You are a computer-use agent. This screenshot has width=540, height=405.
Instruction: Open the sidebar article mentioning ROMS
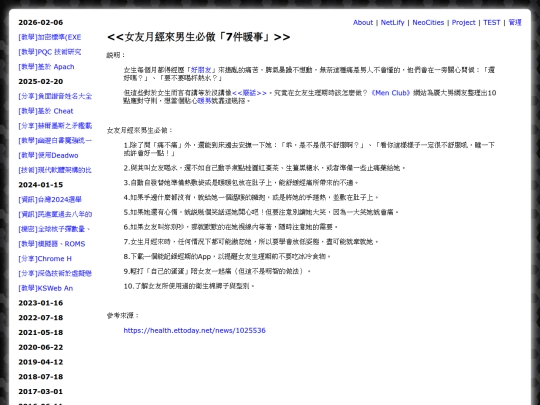coord(52,244)
